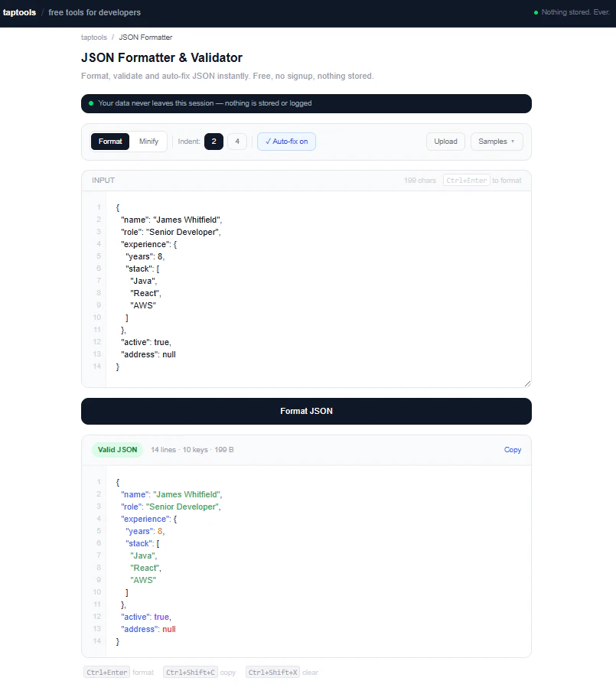Screen dimensions: 616x694
Task: Set indentation to 4 spaces
Action: (x=237, y=141)
